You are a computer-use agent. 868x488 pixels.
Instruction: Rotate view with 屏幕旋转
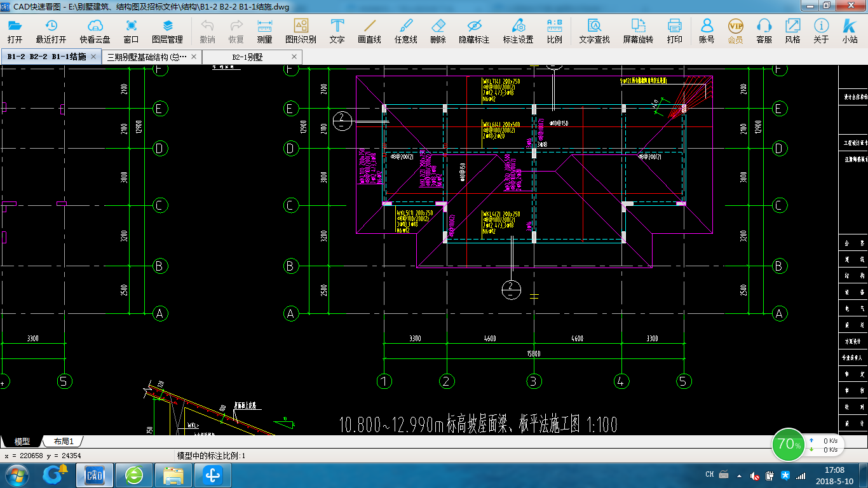point(638,31)
